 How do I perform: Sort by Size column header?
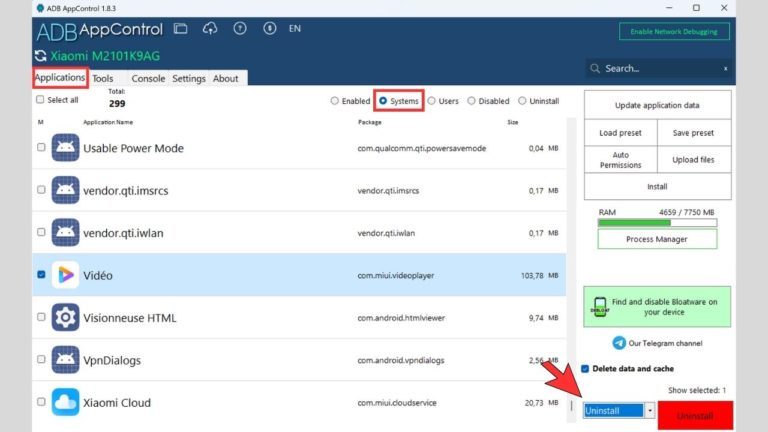coord(512,122)
